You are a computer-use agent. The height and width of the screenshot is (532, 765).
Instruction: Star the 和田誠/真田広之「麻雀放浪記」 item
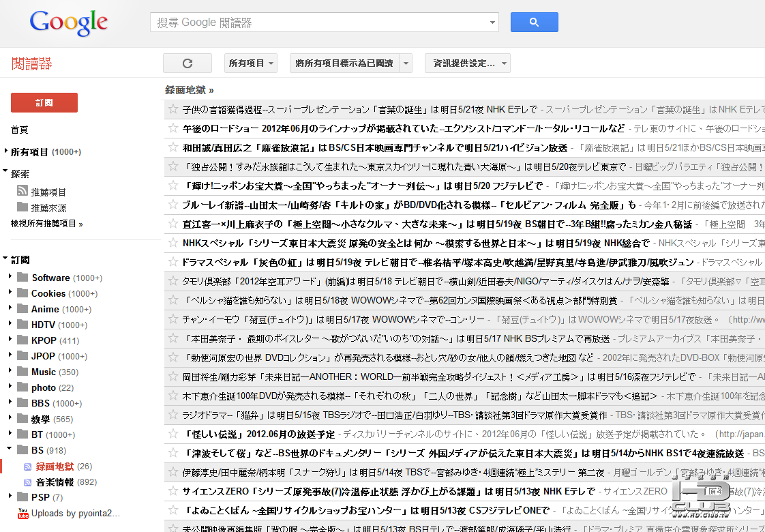pos(172,147)
